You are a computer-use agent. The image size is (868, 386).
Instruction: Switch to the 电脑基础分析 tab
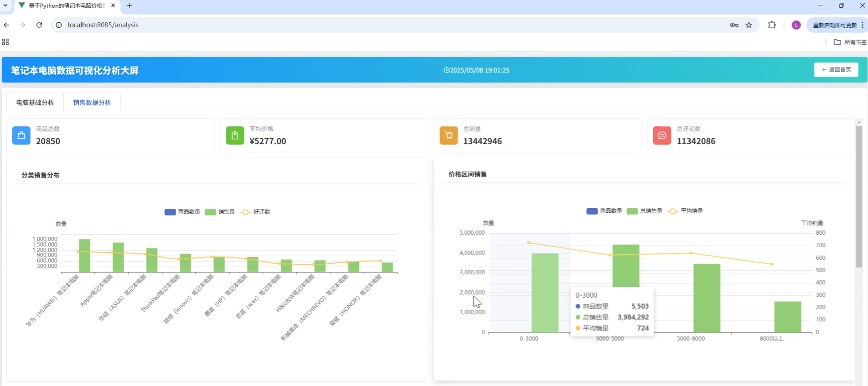pyautogui.click(x=35, y=102)
